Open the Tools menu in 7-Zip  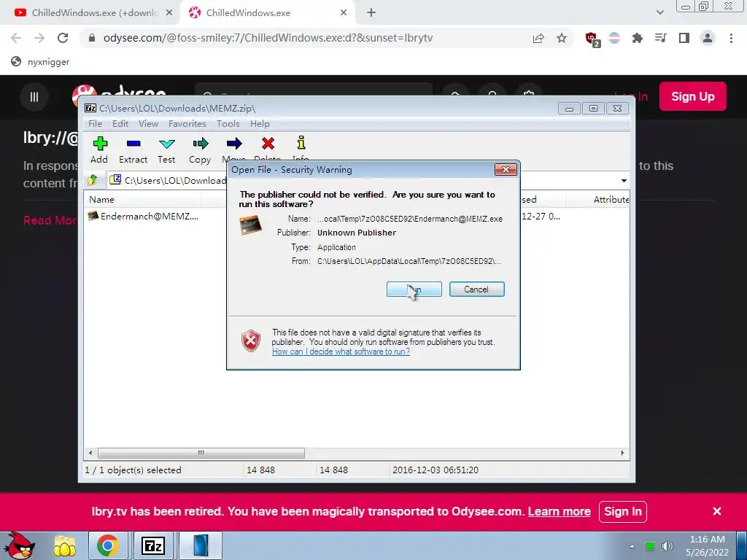pos(228,124)
